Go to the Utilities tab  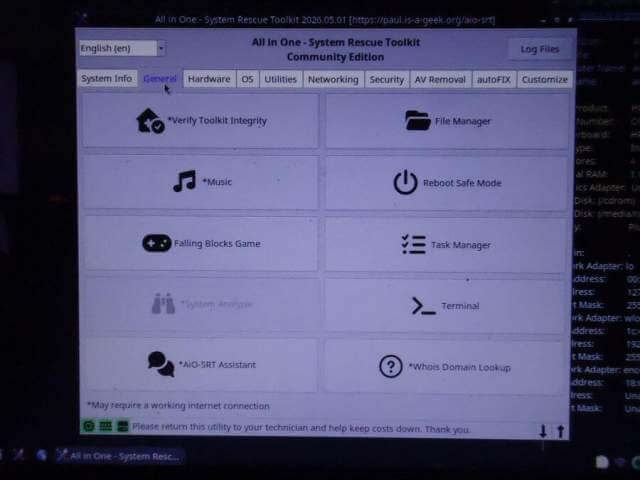[280, 79]
